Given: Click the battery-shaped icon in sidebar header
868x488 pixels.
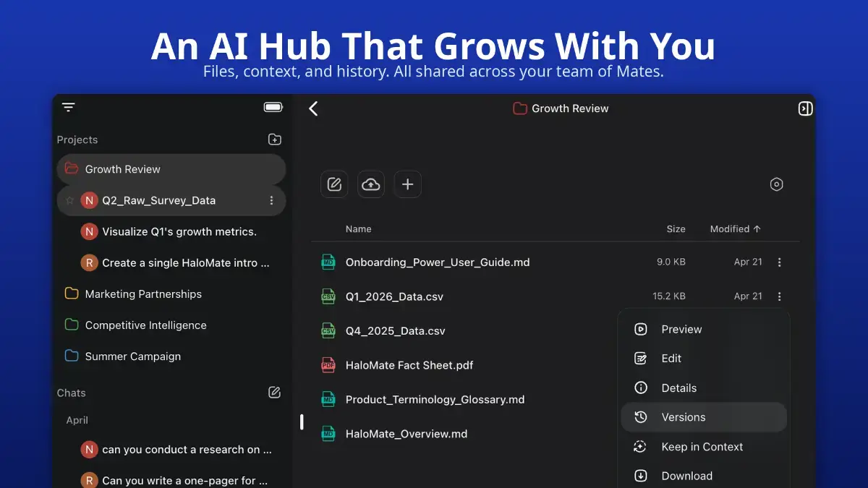Looking at the screenshot, I should click(x=273, y=107).
